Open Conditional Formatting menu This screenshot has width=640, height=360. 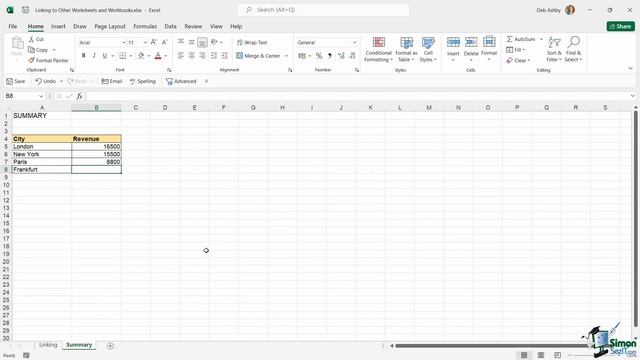pos(378,49)
